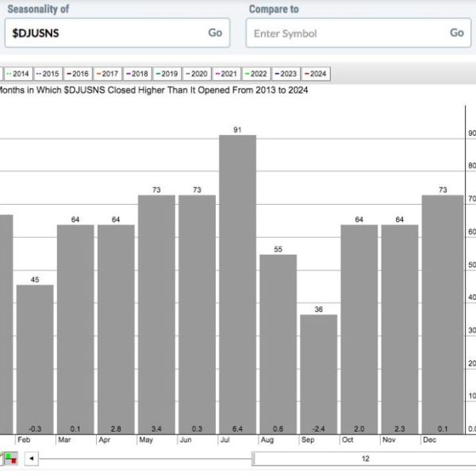The width and height of the screenshot is (476, 476).
Task: Click the years slider handle showing 12
Action: coord(364,459)
